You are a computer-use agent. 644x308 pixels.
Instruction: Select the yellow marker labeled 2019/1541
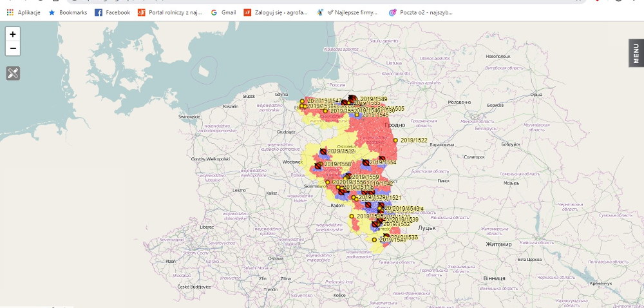tap(375, 240)
